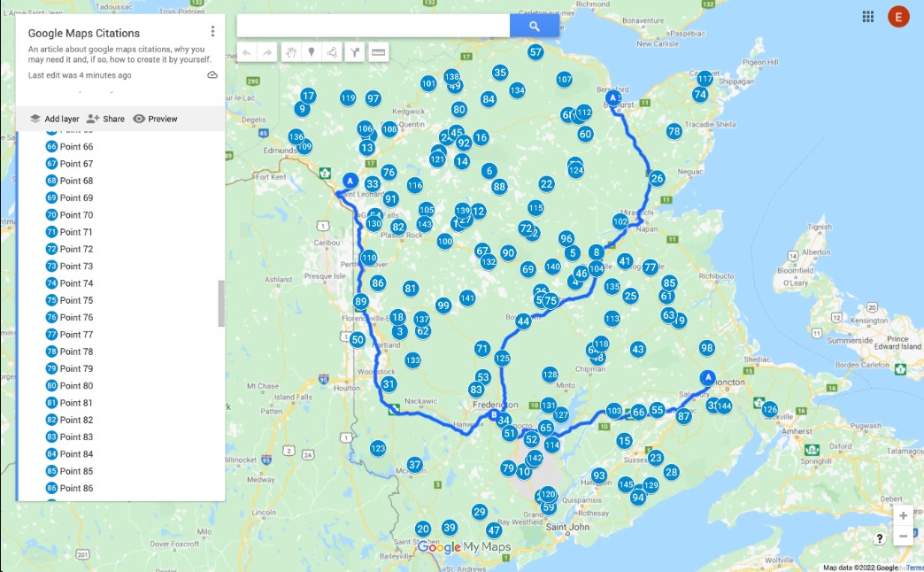
Task: Click Share button
Action: point(105,119)
